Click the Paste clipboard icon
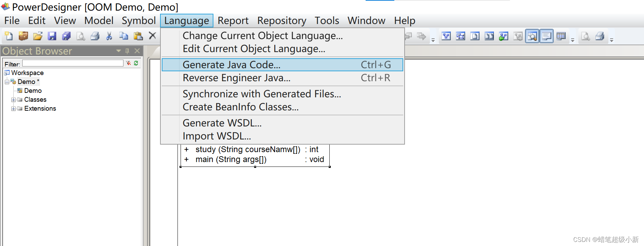Viewport: 644px width, 246px height. pos(138,36)
